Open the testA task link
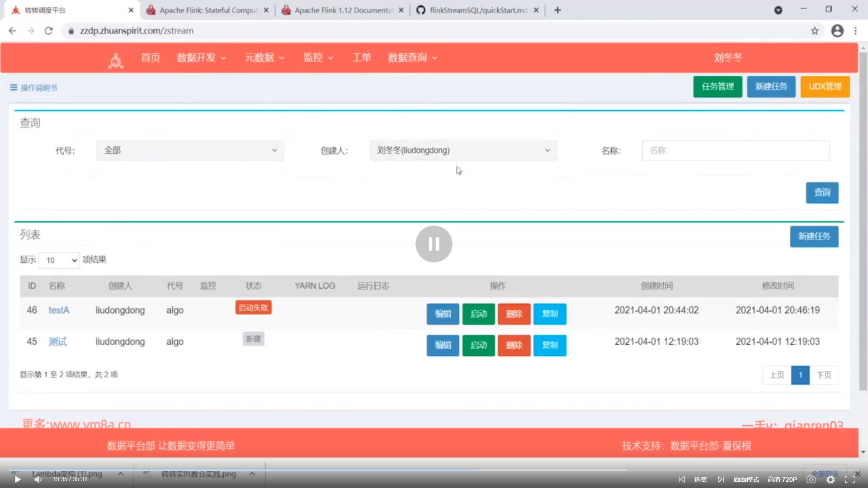Viewport: 868px width, 488px height. [59, 310]
